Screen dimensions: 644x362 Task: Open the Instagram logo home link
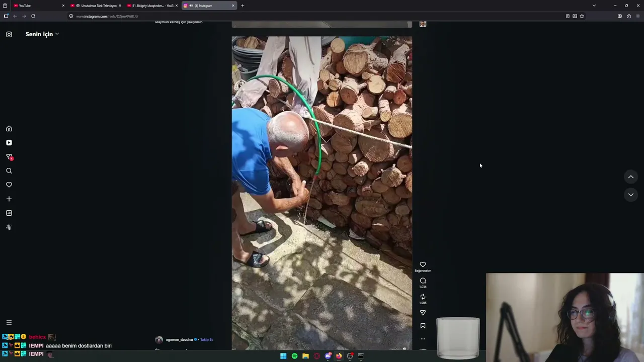coord(9,34)
